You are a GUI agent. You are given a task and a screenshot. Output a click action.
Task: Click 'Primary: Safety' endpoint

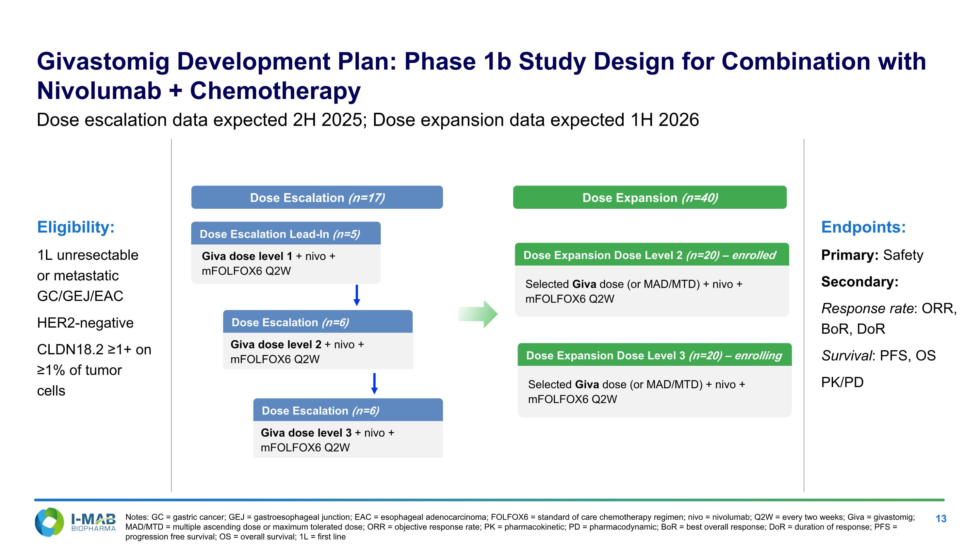click(872, 255)
